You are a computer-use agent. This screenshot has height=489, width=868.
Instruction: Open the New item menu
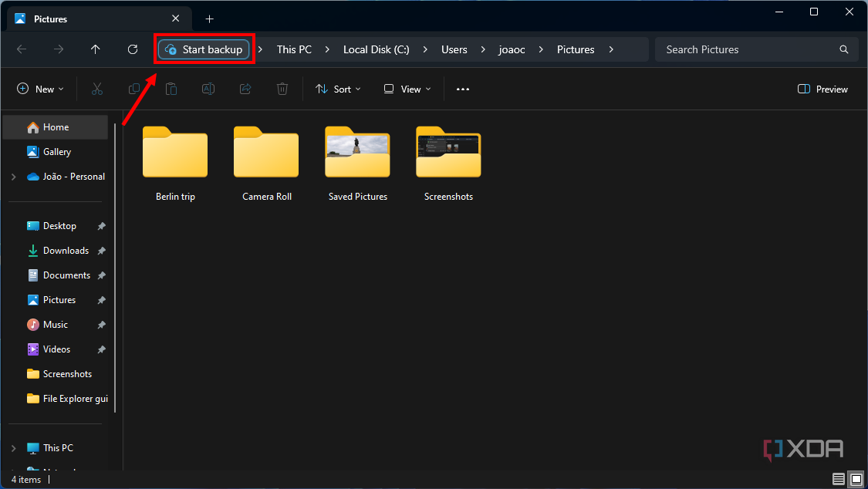click(x=39, y=89)
